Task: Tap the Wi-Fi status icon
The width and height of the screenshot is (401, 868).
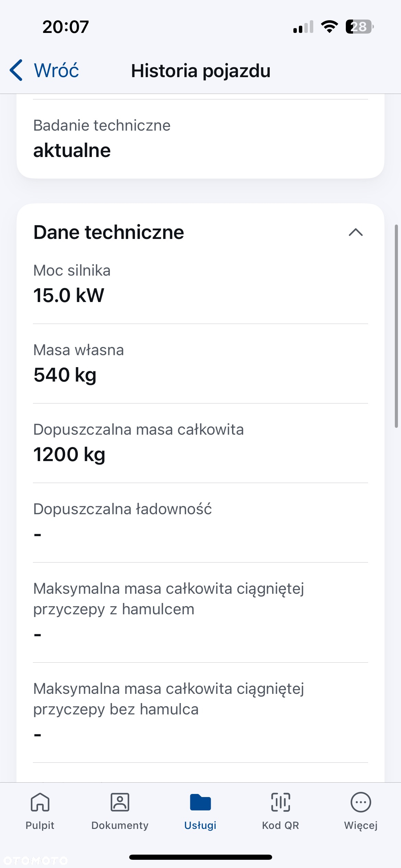Action: coord(329,27)
